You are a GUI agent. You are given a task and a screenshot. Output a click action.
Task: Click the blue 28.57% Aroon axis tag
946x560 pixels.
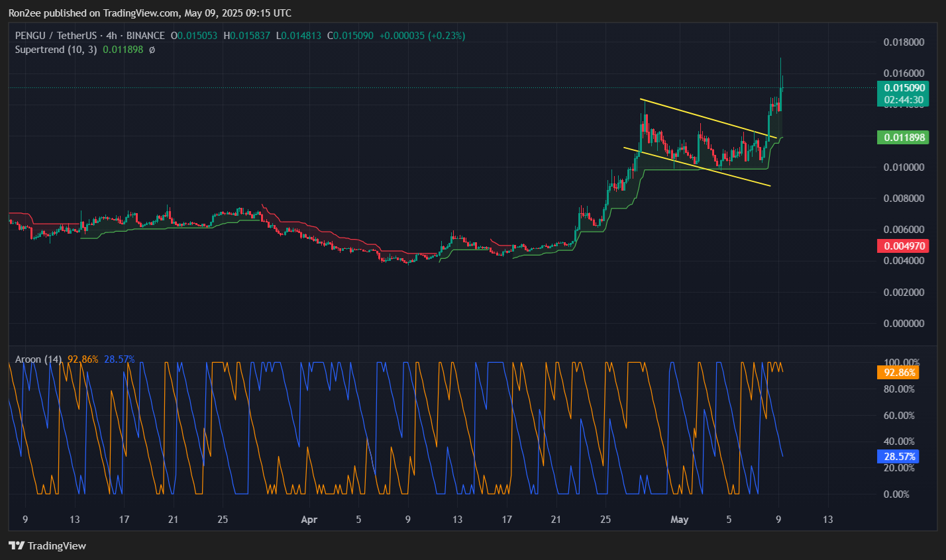900,457
